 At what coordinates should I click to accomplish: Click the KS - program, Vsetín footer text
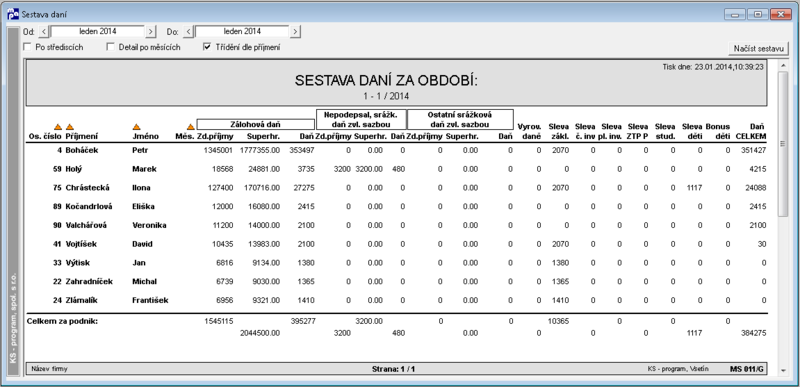(x=678, y=368)
